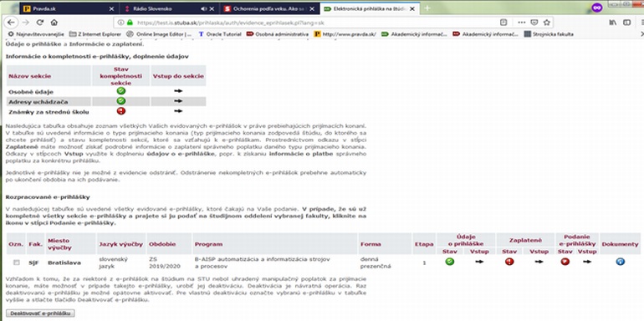
Task: Click red Stav icon under Zaplatené
Action: (509, 262)
